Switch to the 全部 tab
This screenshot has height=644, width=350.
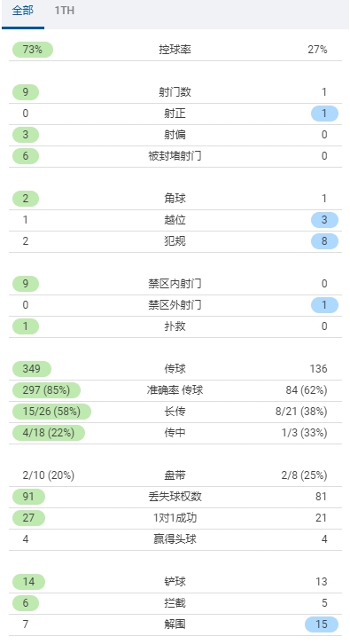pyautogui.click(x=22, y=12)
